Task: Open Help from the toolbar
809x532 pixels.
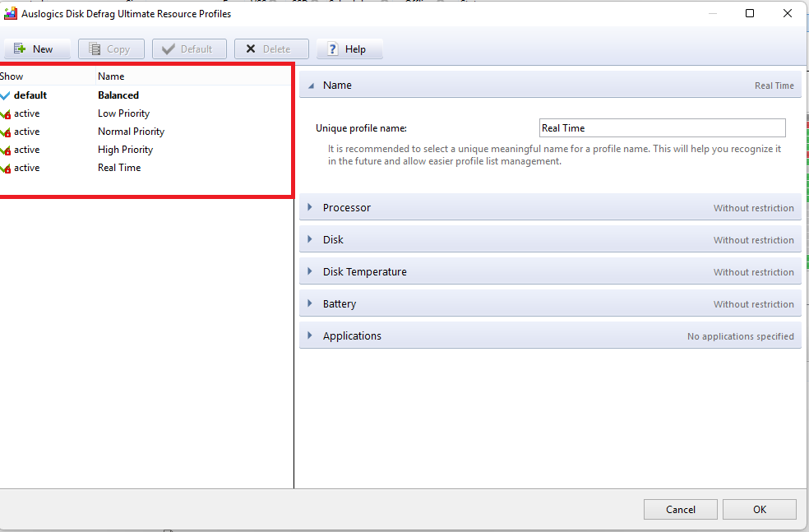Action: 349,49
